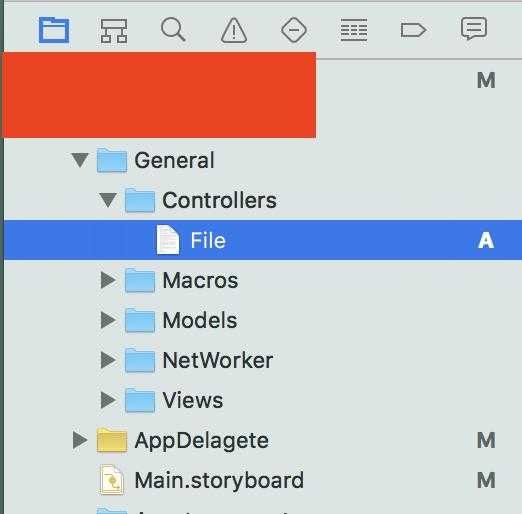The width and height of the screenshot is (522, 514).
Task: Expand the AppDelagete group triangle
Action: pos(80,440)
